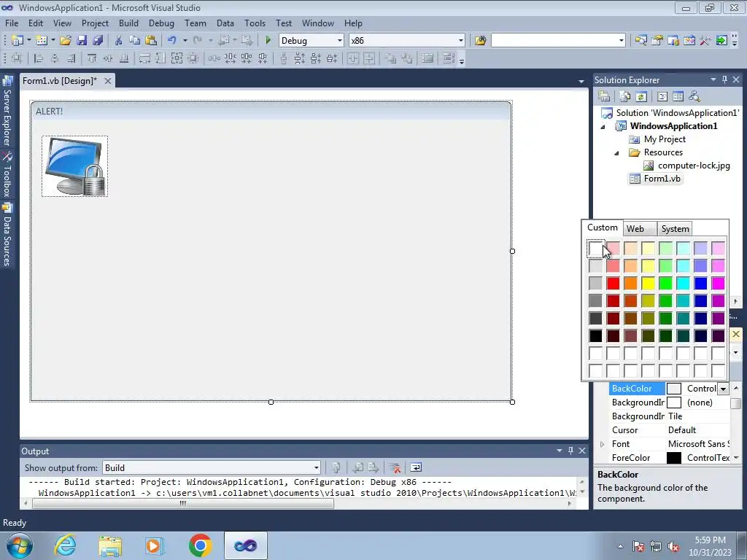Cut the selection with the scissors icon

pyautogui.click(x=119, y=41)
